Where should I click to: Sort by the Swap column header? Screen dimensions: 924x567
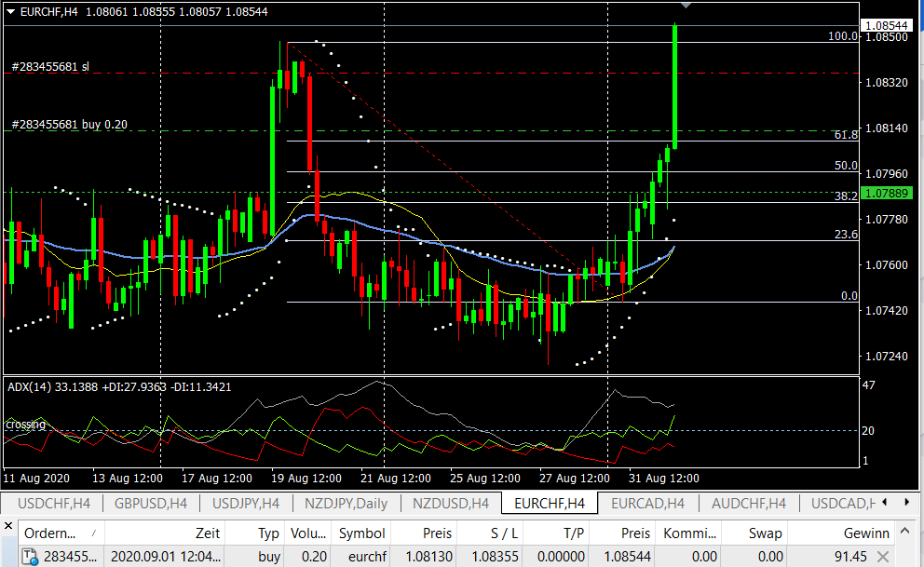[754, 533]
